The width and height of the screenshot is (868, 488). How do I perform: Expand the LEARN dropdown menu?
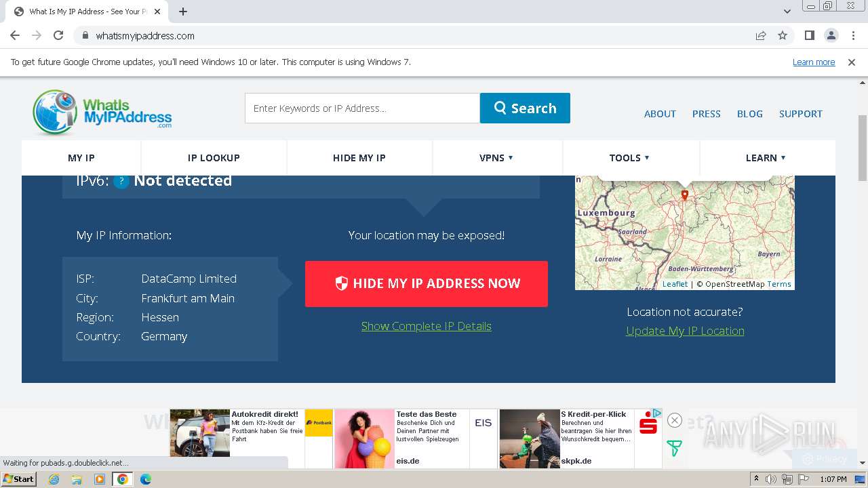(x=766, y=158)
